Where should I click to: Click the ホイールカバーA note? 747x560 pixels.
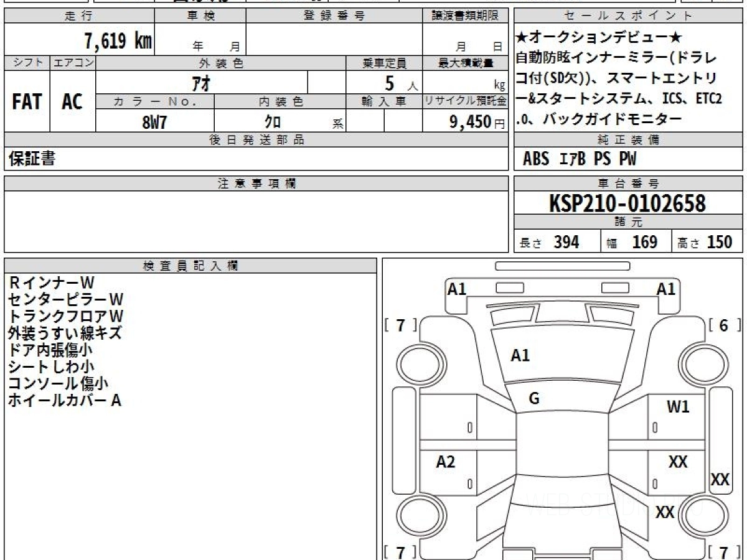(64, 401)
